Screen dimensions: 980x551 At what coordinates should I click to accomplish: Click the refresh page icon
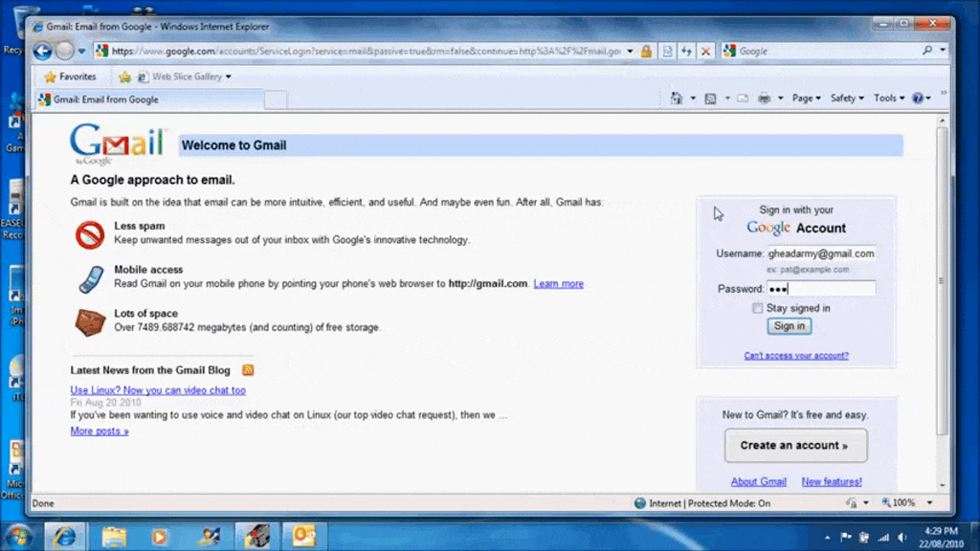(686, 52)
